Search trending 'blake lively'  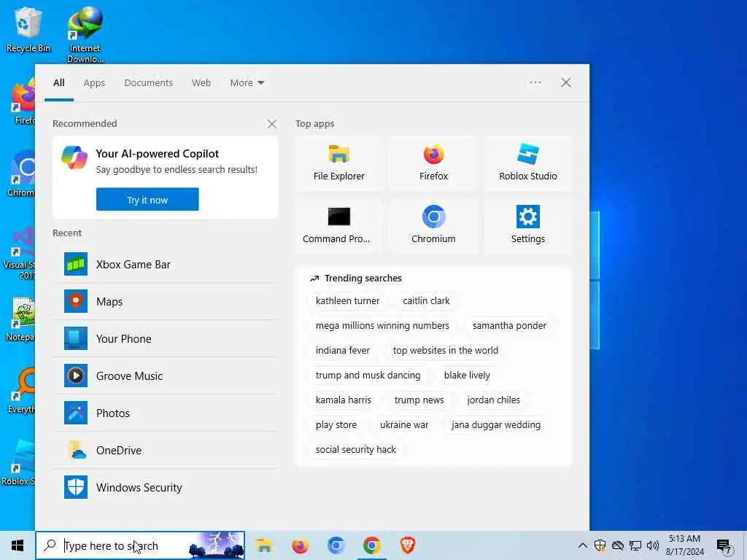click(x=466, y=376)
